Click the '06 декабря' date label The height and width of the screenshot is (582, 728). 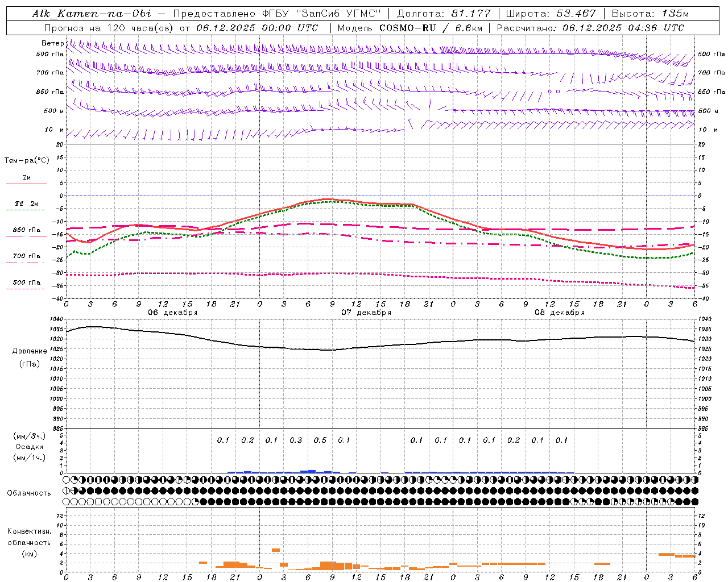pyautogui.click(x=173, y=313)
